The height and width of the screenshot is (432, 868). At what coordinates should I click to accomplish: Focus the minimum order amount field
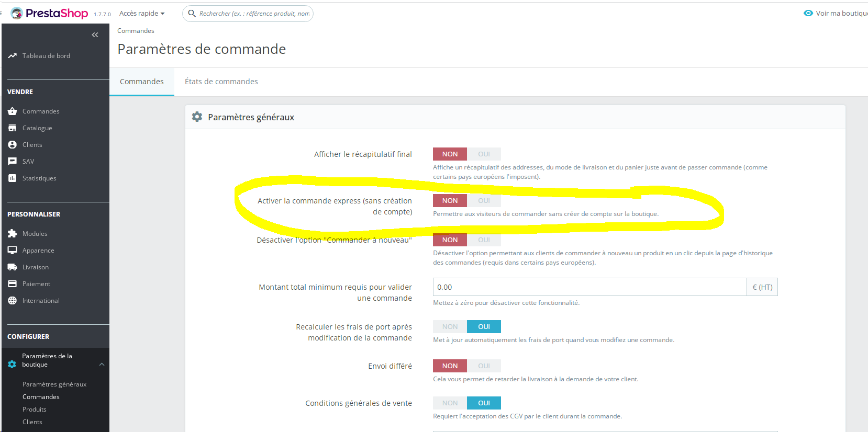(589, 287)
